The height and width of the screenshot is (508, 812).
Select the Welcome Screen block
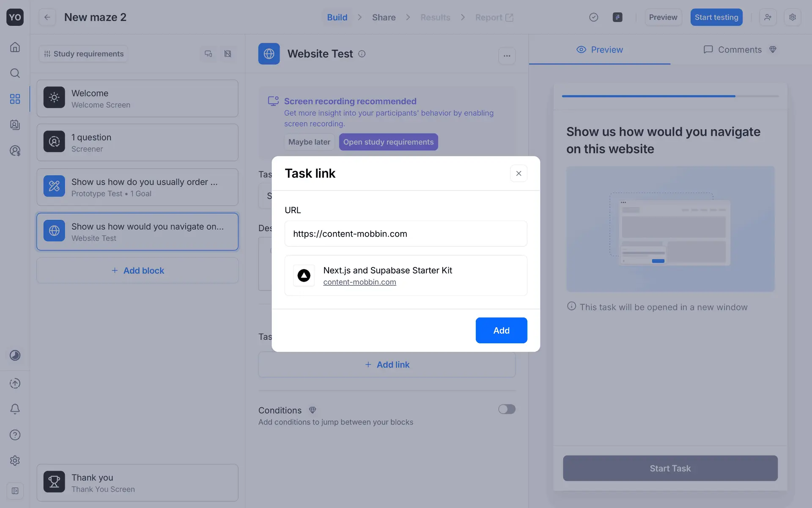pos(137,99)
